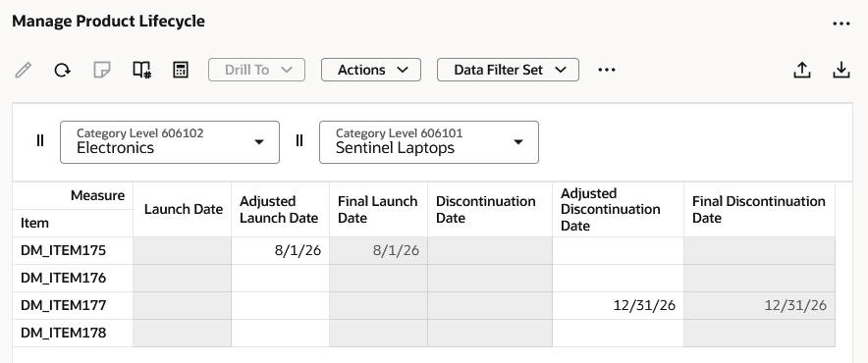The height and width of the screenshot is (363, 868).
Task: Select the Discontinuation Date column header
Action: 489,209
